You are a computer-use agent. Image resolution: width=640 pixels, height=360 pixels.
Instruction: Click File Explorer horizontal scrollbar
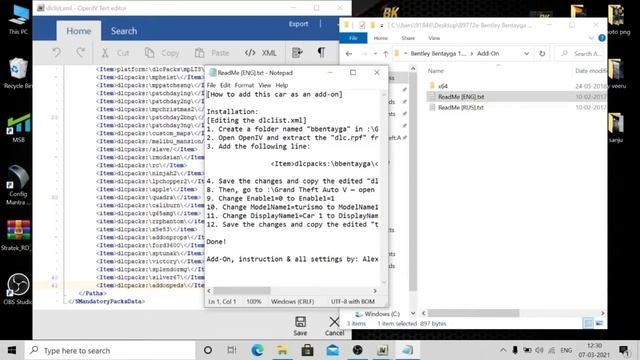pos(473,313)
